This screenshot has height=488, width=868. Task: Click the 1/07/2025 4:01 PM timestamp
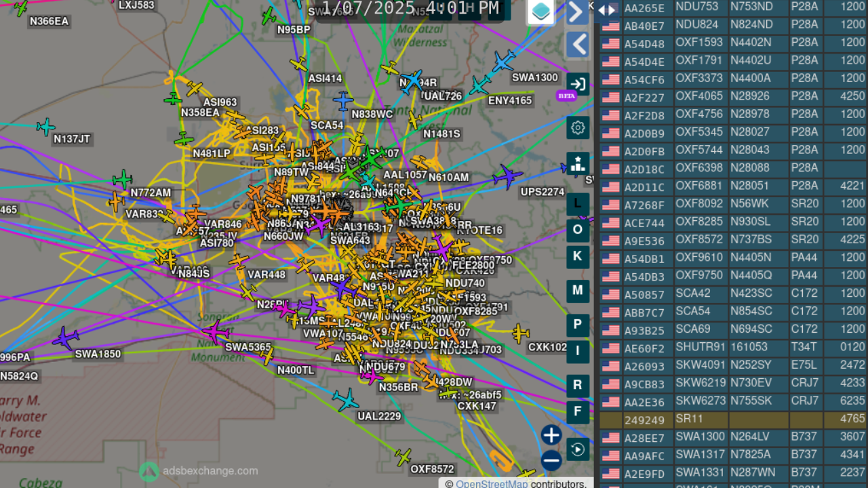[x=410, y=8]
